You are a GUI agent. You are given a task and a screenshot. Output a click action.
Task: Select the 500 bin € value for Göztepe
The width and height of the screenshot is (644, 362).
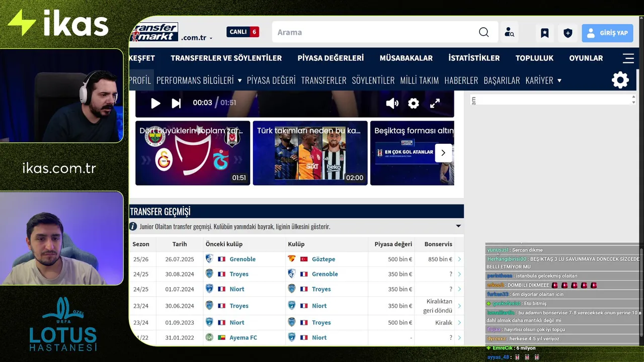400,259
